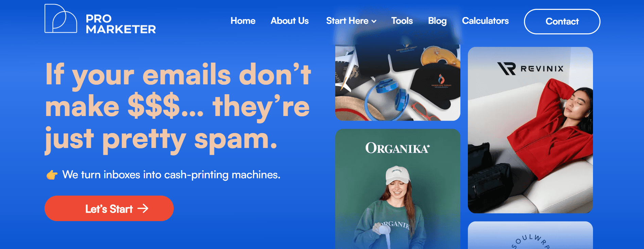Click the Revinix logo mark

click(x=507, y=68)
